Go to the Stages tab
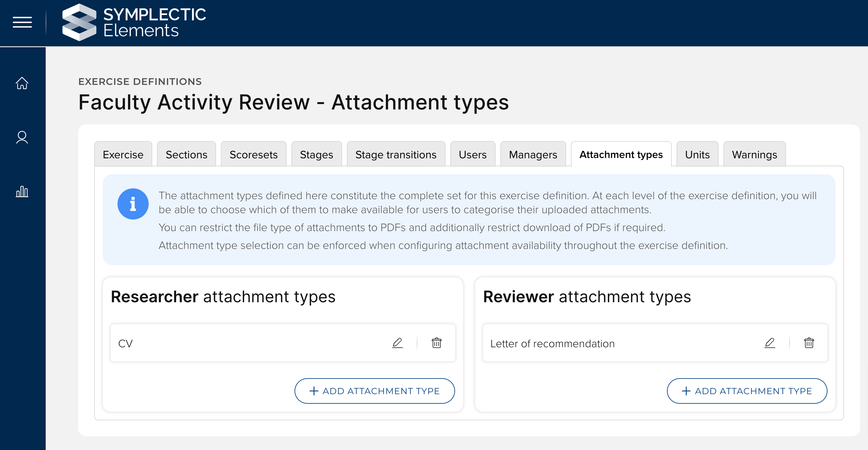 coord(316,154)
